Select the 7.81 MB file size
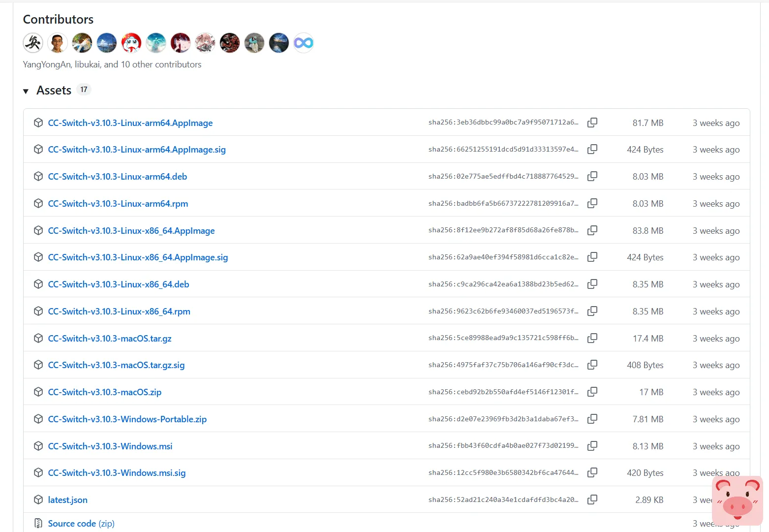Viewport: 769px width, 532px height. (648, 419)
